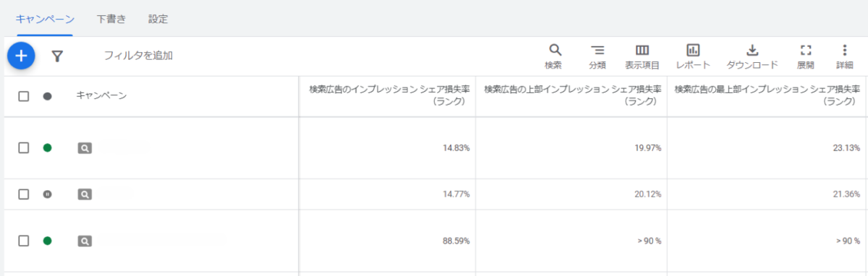Viewport: 868px width, 276px height.
Task: Sort by キャンペーン column header
Action: pyautogui.click(x=101, y=96)
